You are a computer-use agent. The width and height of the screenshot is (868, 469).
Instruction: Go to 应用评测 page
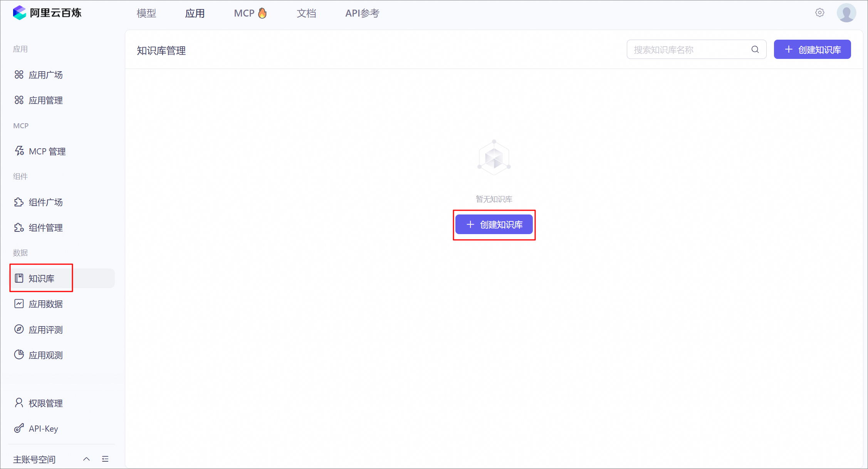[45, 330]
